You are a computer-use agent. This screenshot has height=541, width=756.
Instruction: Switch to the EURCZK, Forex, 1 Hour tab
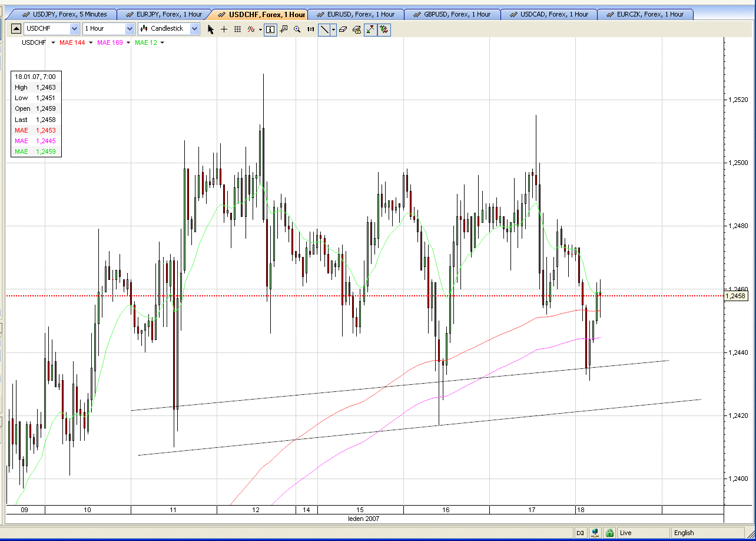(645, 14)
